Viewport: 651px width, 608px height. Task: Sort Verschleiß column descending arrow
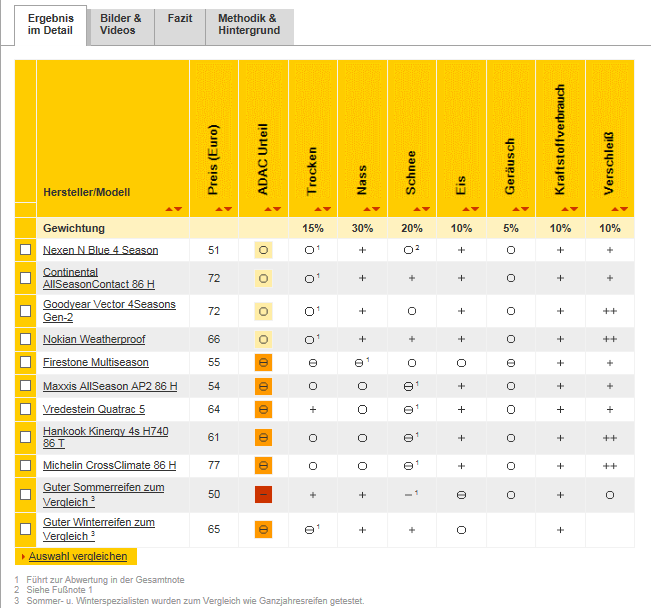(624, 209)
